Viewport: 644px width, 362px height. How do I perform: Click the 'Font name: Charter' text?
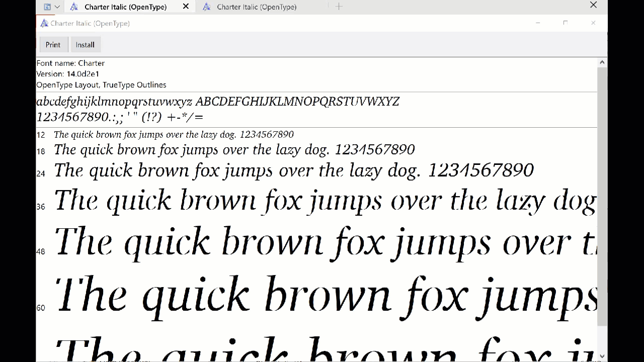(70, 63)
